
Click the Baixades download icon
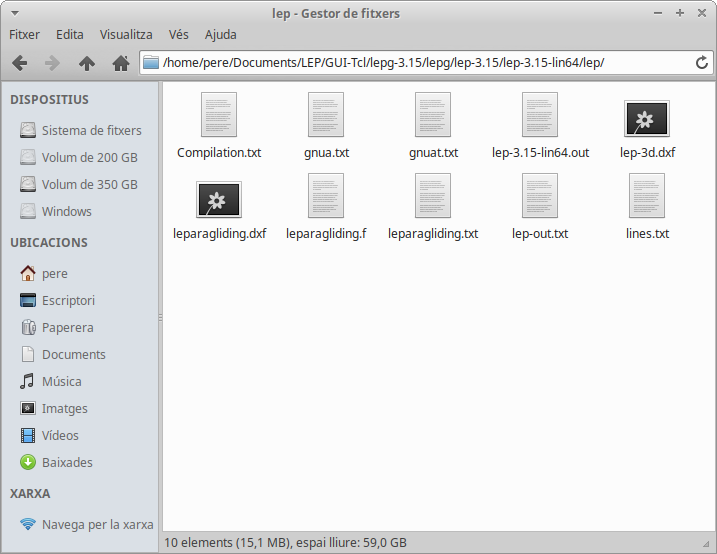click(28, 462)
